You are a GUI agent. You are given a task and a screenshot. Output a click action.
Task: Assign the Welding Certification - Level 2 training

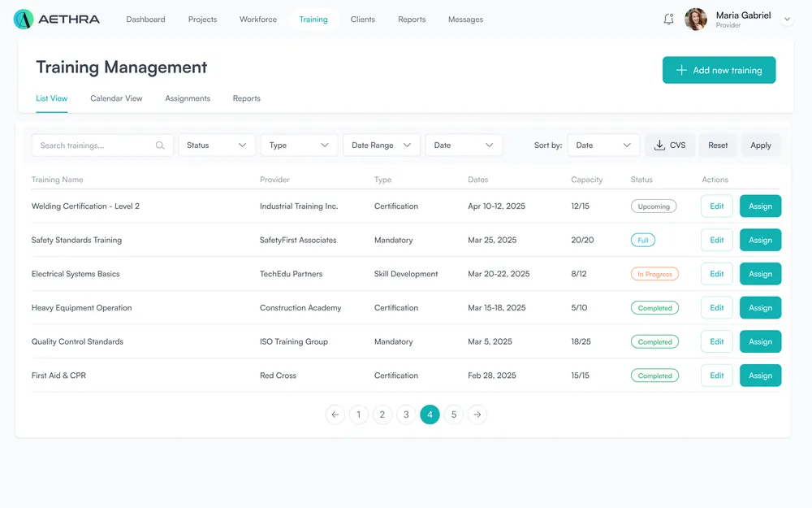tap(760, 206)
